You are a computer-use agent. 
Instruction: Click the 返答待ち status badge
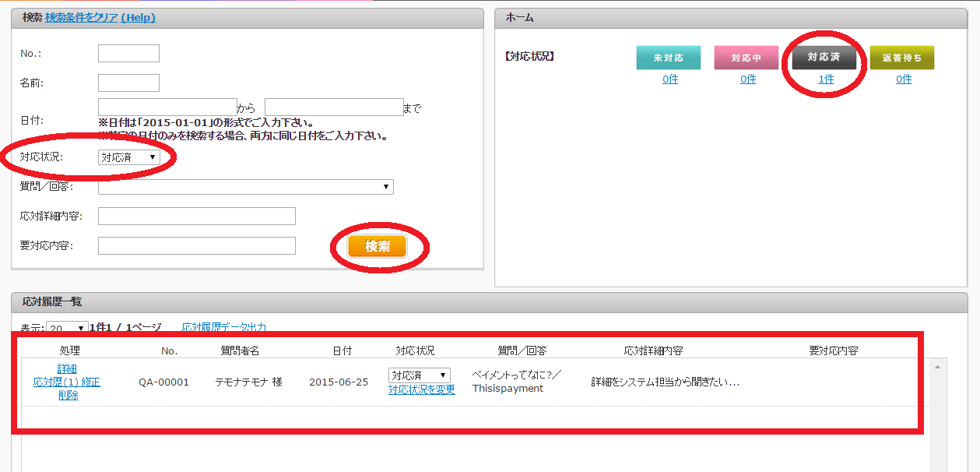pyautogui.click(x=903, y=57)
